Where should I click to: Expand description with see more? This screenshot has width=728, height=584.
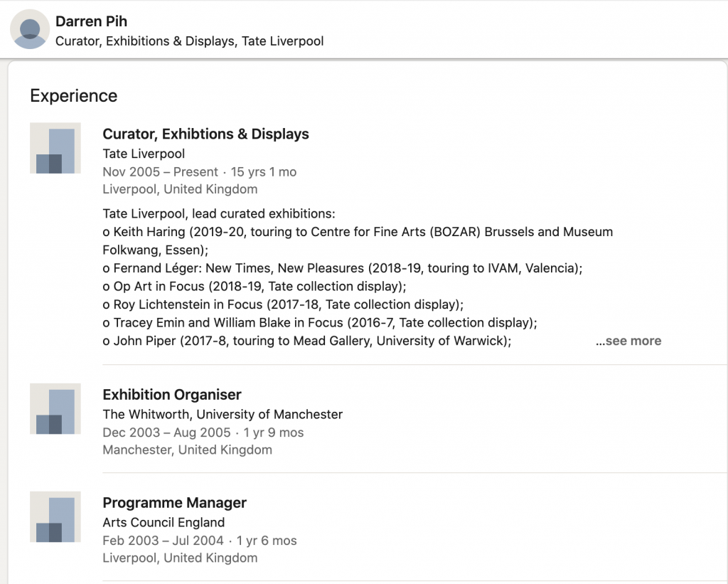pyautogui.click(x=628, y=341)
